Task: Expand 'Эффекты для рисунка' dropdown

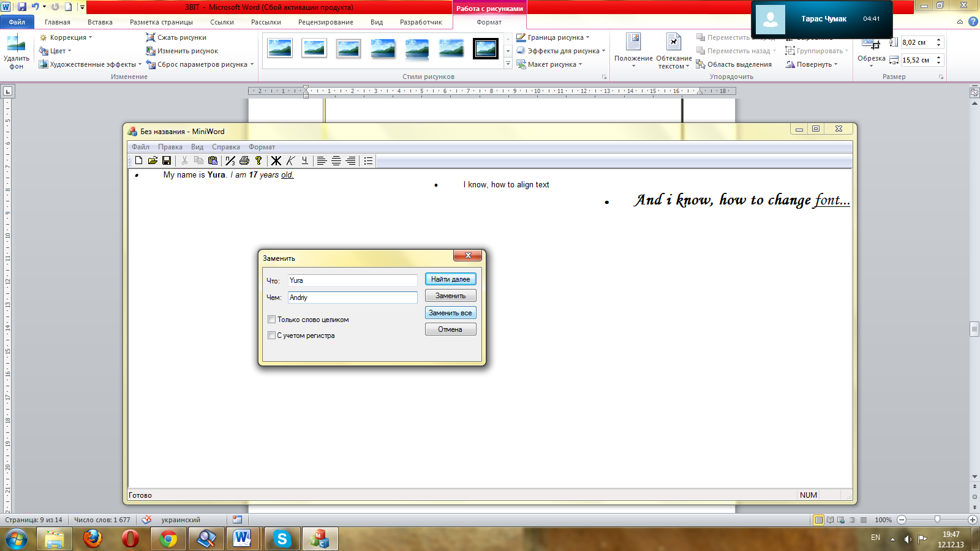Action: coord(561,51)
